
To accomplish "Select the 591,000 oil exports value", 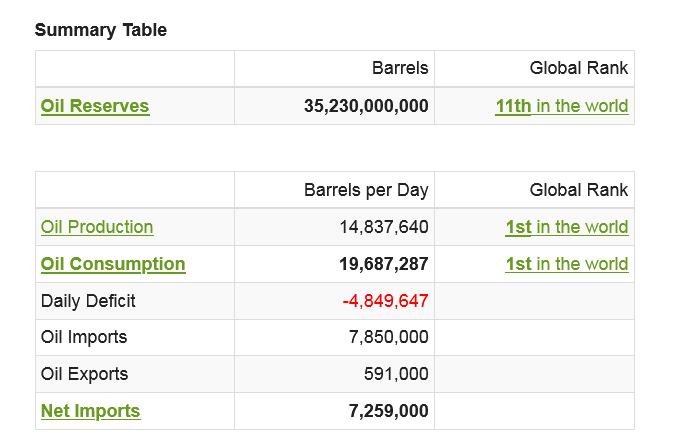I will tap(396, 374).
